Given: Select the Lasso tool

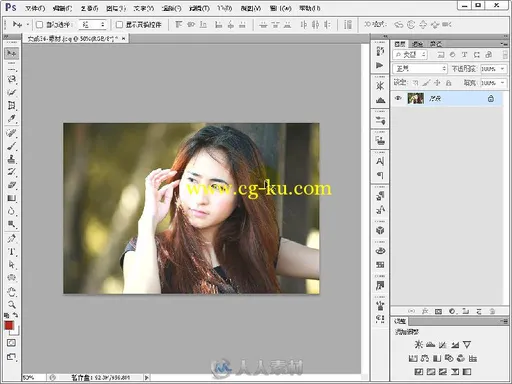Looking at the screenshot, I should (11, 79).
